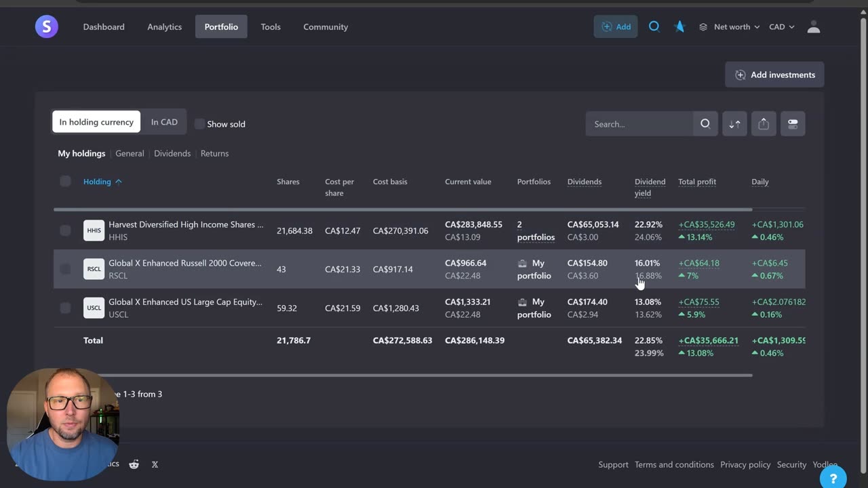The height and width of the screenshot is (488, 868).
Task: Click the Add investments button
Action: (x=774, y=75)
